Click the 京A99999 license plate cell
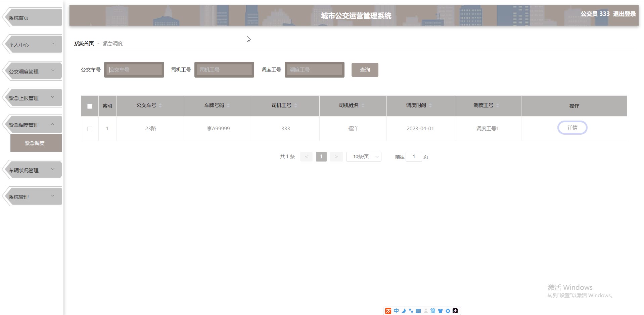This screenshot has width=644, height=315. [218, 129]
